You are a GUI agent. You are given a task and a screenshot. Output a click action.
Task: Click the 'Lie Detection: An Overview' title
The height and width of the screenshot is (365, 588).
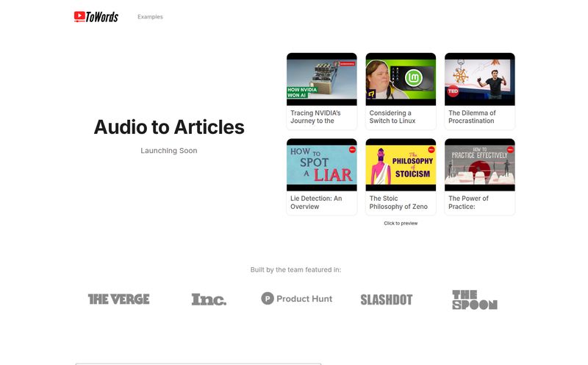316,202
